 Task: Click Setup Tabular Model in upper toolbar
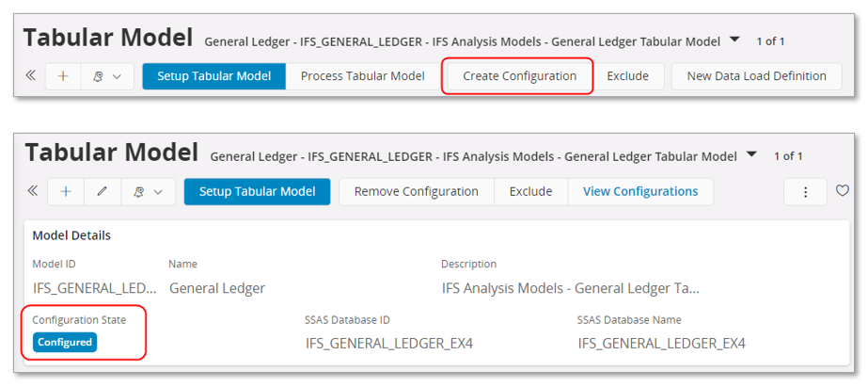[213, 76]
